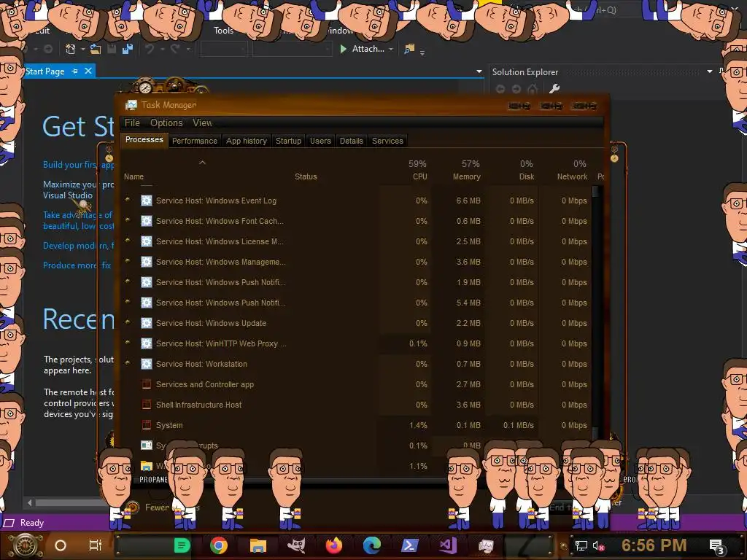
Task: Switch to the App history tab
Action: pyautogui.click(x=247, y=141)
